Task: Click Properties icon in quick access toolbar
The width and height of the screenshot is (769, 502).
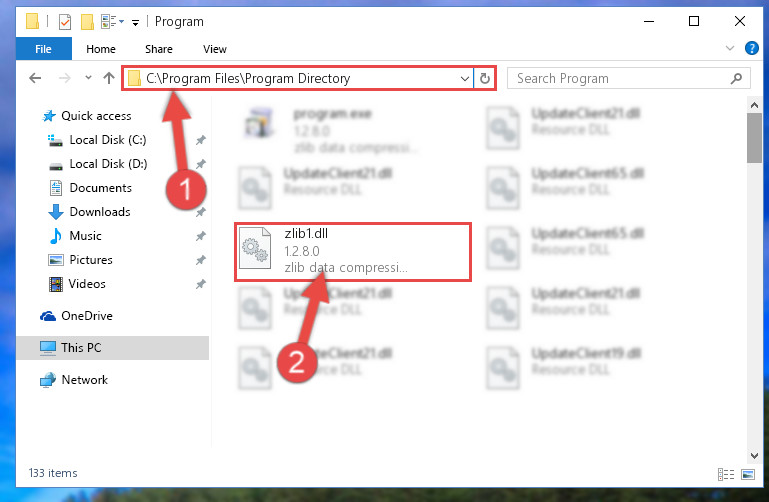Action: click(x=65, y=22)
